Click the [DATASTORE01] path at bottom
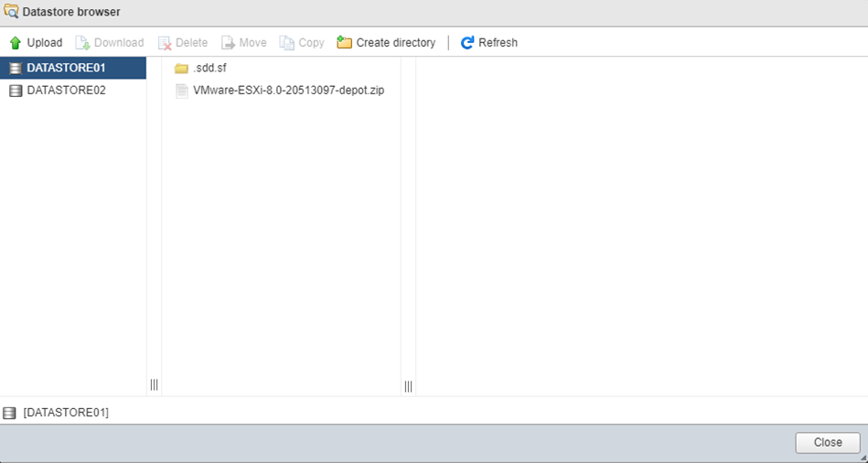The width and height of the screenshot is (868, 463). pos(66,413)
